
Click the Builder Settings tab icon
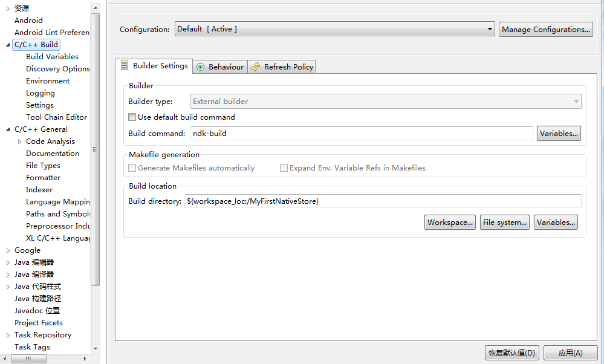pyautogui.click(x=125, y=65)
